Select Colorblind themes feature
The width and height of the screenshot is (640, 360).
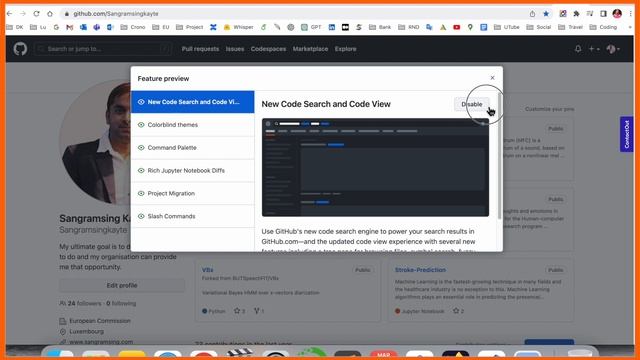(x=193, y=125)
